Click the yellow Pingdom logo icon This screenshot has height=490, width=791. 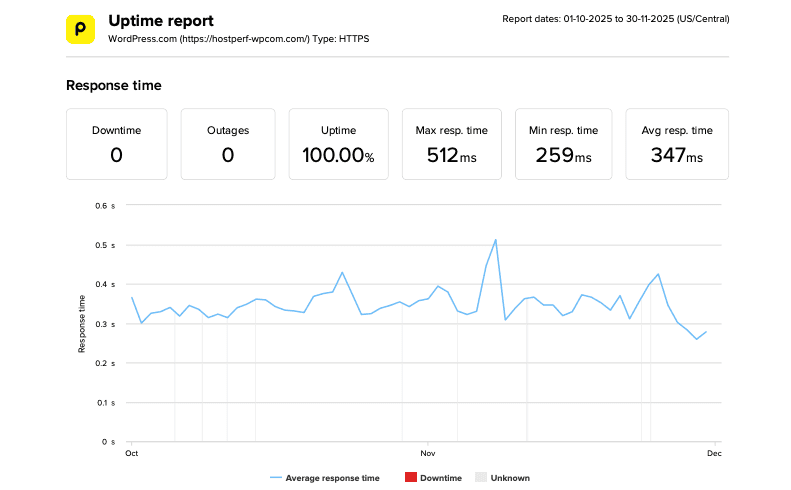81,29
